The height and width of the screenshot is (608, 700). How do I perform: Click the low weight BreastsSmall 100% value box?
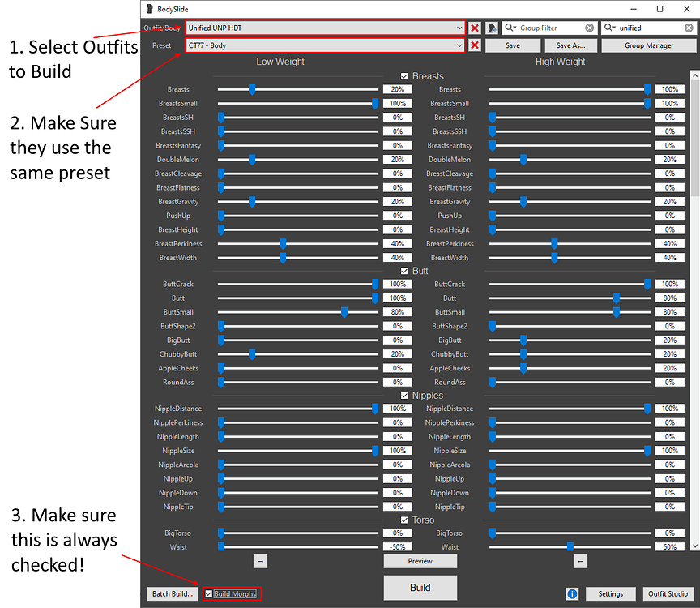pos(398,103)
